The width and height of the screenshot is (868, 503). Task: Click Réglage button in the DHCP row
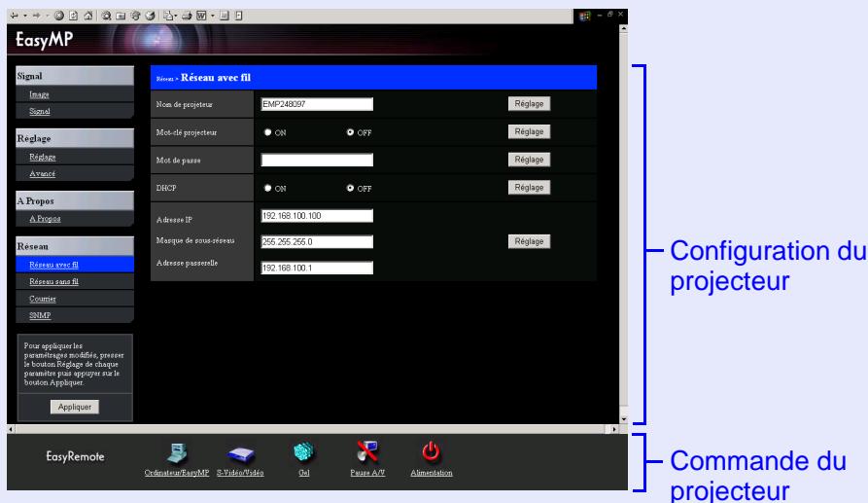(529, 187)
